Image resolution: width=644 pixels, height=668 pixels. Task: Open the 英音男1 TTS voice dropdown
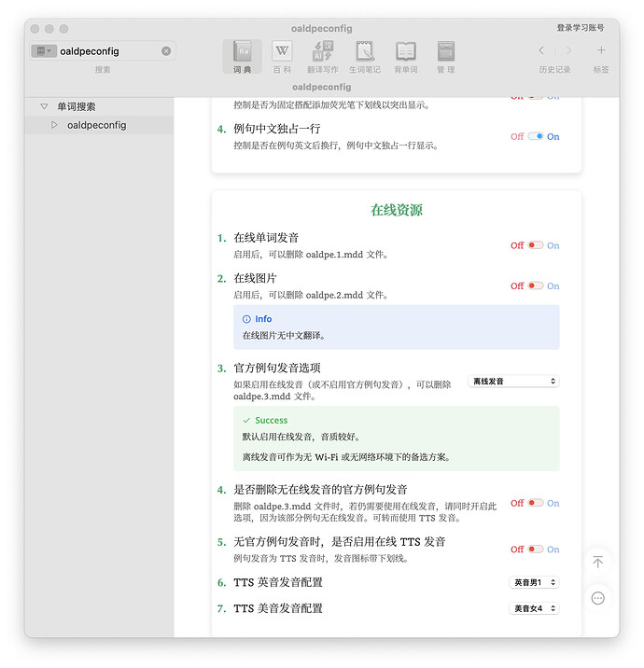click(534, 582)
